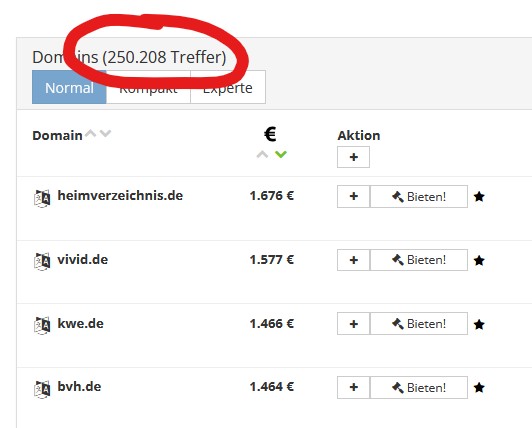Toggle the favorite star for vivid.de
Image resolution: width=532 pixels, height=428 pixels.
(479, 260)
